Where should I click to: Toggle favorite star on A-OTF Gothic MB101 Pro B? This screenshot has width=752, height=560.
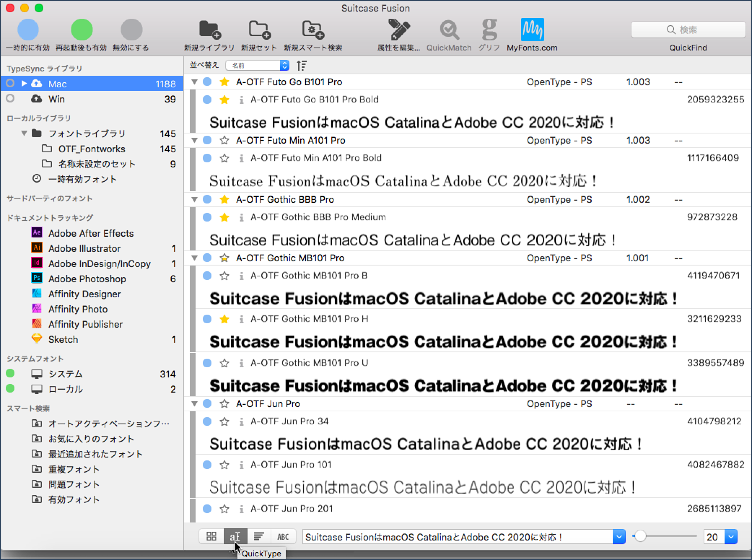pos(224,276)
